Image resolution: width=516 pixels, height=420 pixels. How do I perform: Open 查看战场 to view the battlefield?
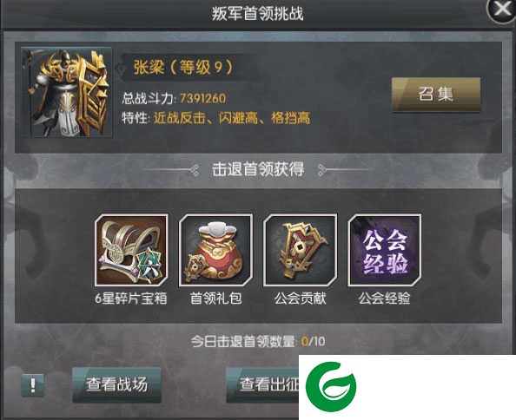(x=116, y=384)
